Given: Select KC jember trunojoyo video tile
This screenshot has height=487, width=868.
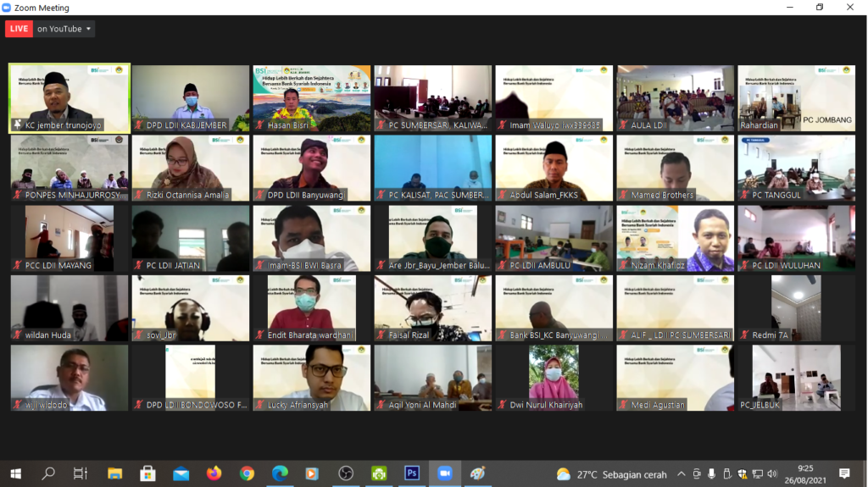Looking at the screenshot, I should (x=70, y=98).
